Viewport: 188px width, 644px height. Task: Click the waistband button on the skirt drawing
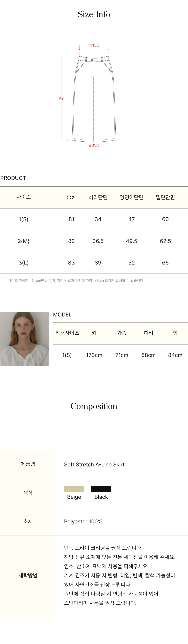click(92, 60)
